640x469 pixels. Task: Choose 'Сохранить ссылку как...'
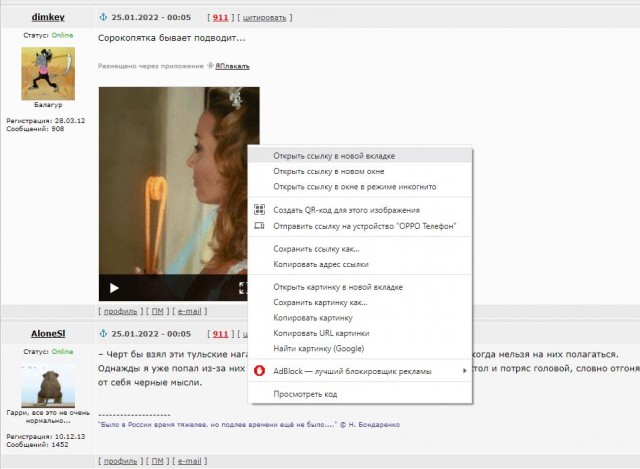pos(360,249)
